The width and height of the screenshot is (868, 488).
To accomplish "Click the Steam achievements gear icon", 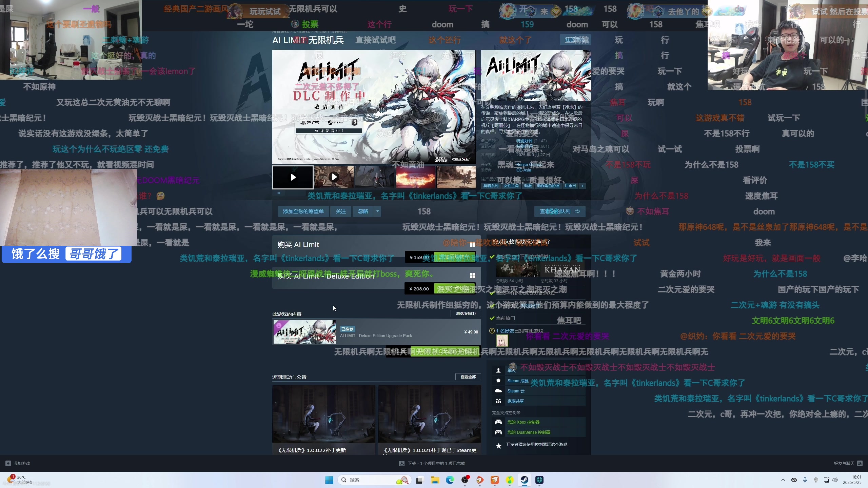I will [x=498, y=381].
